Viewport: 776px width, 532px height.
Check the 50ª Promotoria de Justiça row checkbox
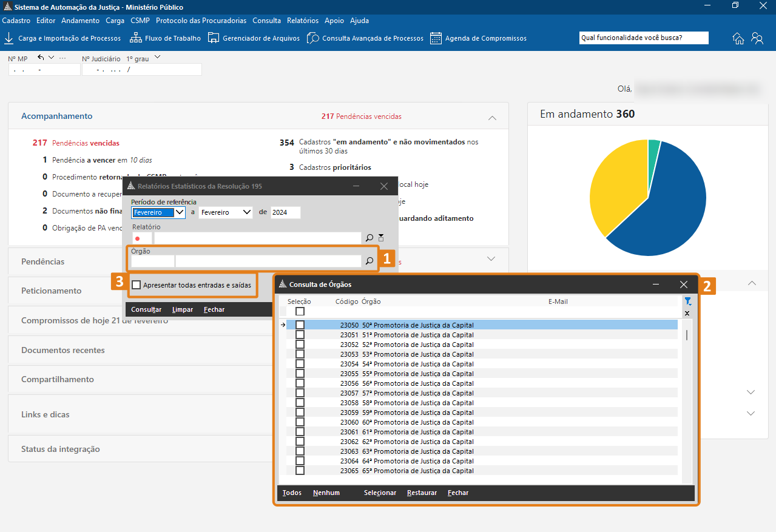(300, 325)
